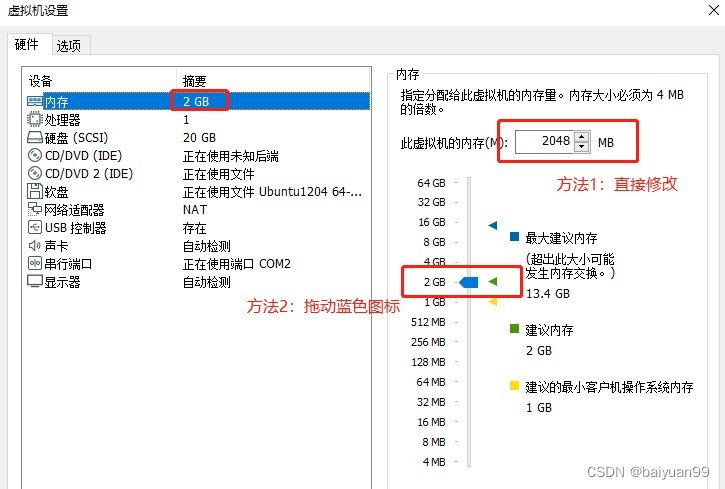Select the 网络适配器 device row
Image resolution: width=725 pixels, height=489 pixels.
click(x=198, y=210)
